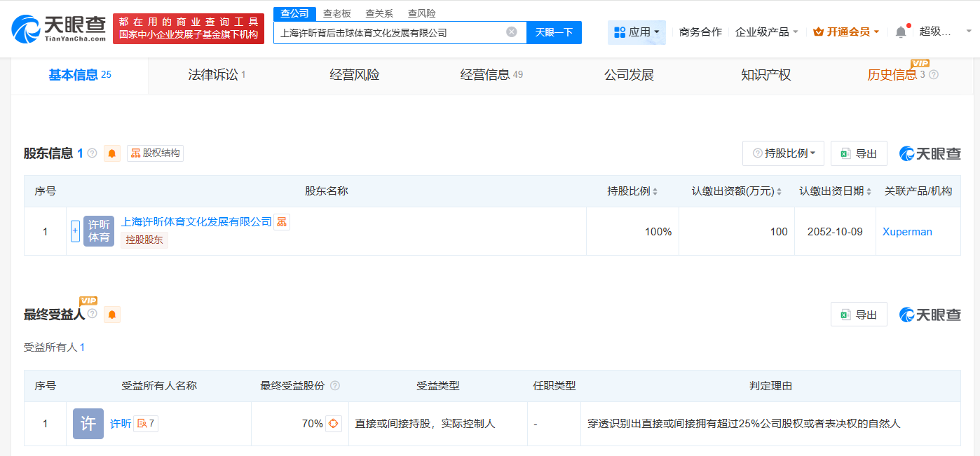
Task: Open the 持股比例 filter dropdown
Action: click(783, 153)
